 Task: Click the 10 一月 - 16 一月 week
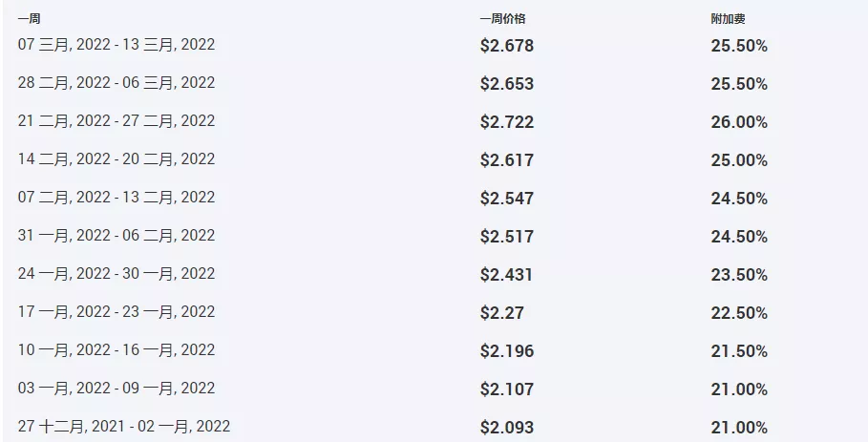(x=116, y=350)
